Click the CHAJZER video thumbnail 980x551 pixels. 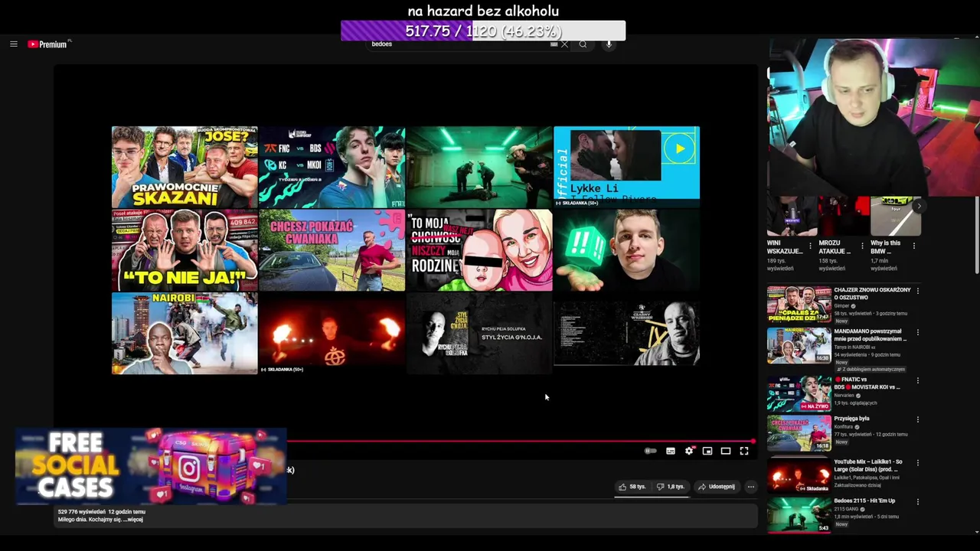tap(799, 304)
